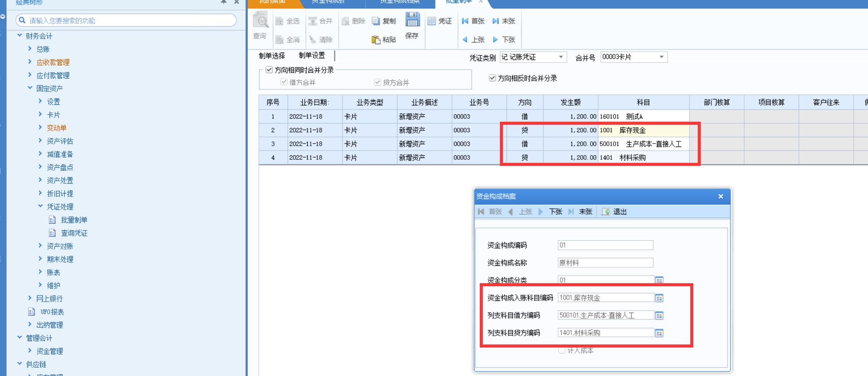This screenshot has width=868, height=376.
Task: Close the 资金构成档案 dialog
Action: pyautogui.click(x=720, y=197)
